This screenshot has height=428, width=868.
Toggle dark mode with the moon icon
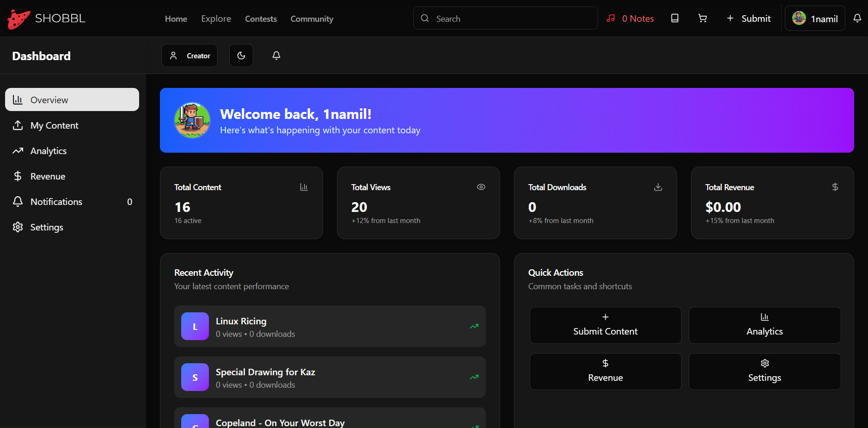[x=241, y=55]
